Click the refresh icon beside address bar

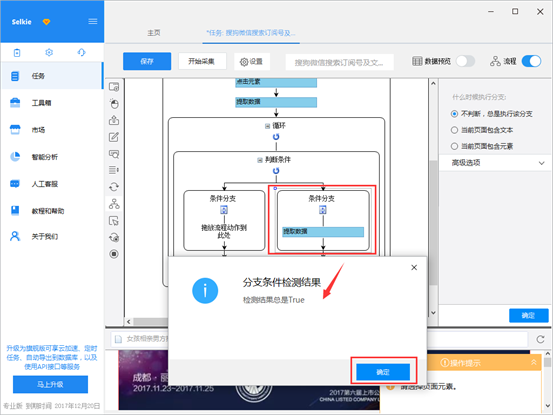[540, 339]
